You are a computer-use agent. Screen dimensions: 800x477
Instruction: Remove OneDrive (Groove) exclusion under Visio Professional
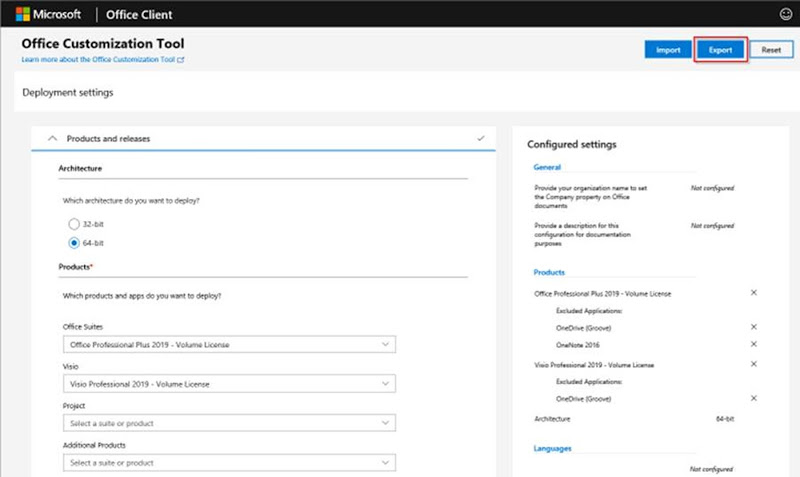(754, 398)
